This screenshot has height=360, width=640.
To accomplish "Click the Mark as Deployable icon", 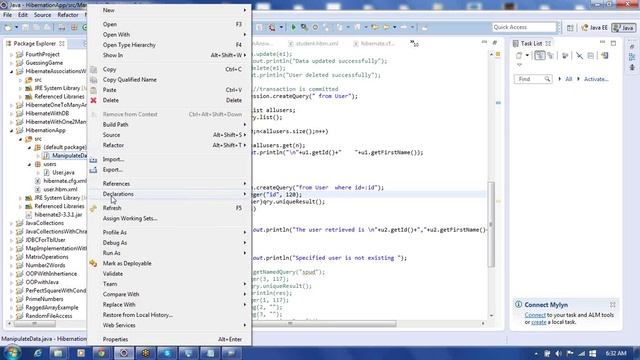I will point(93,263).
